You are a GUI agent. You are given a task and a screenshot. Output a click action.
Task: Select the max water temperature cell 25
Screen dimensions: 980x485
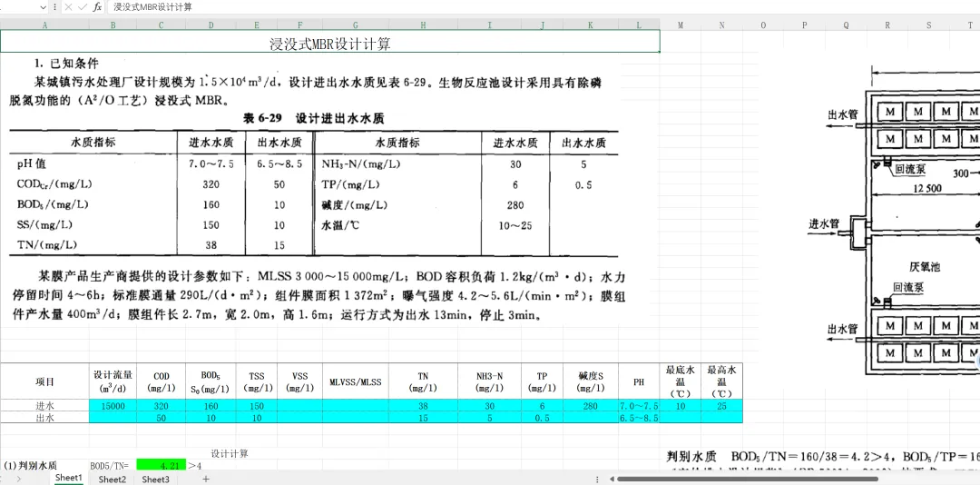point(722,405)
